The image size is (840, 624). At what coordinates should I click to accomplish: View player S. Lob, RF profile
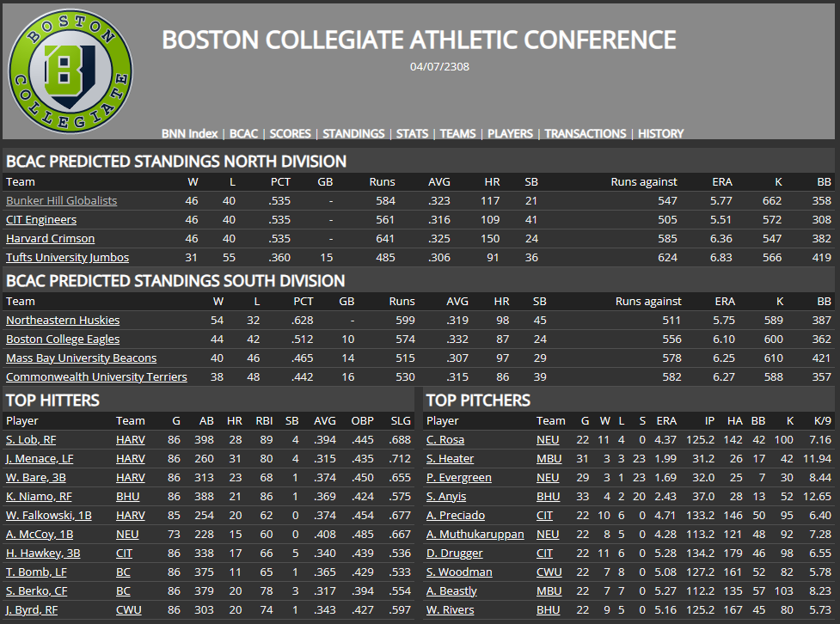click(31, 439)
